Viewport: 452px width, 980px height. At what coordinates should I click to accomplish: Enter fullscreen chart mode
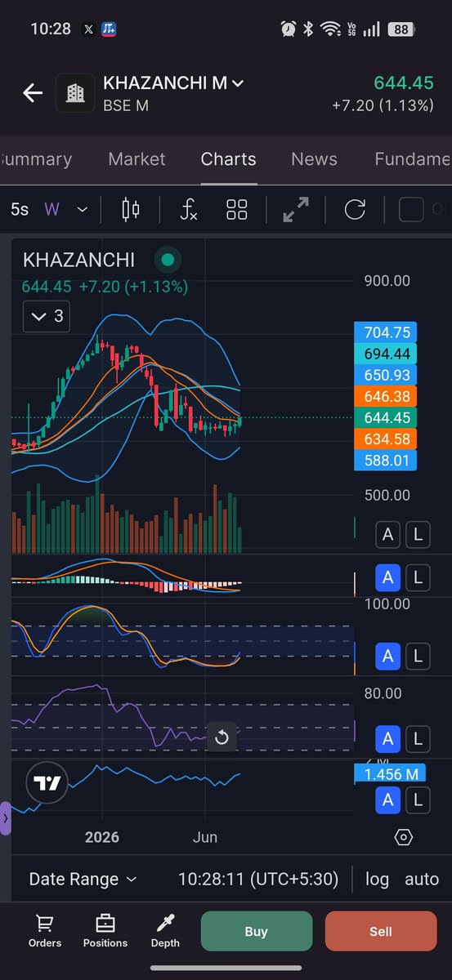pyautogui.click(x=295, y=210)
